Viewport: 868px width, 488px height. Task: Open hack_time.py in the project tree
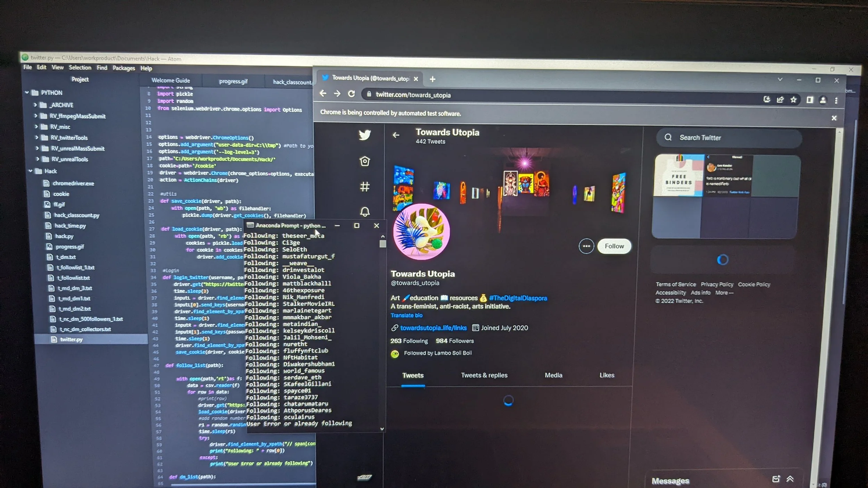70,226
